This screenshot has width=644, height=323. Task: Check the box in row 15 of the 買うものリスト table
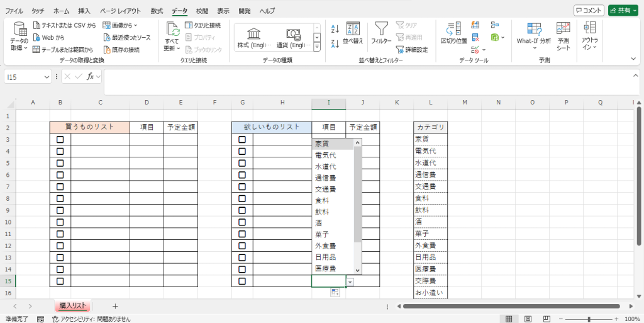[x=60, y=281]
